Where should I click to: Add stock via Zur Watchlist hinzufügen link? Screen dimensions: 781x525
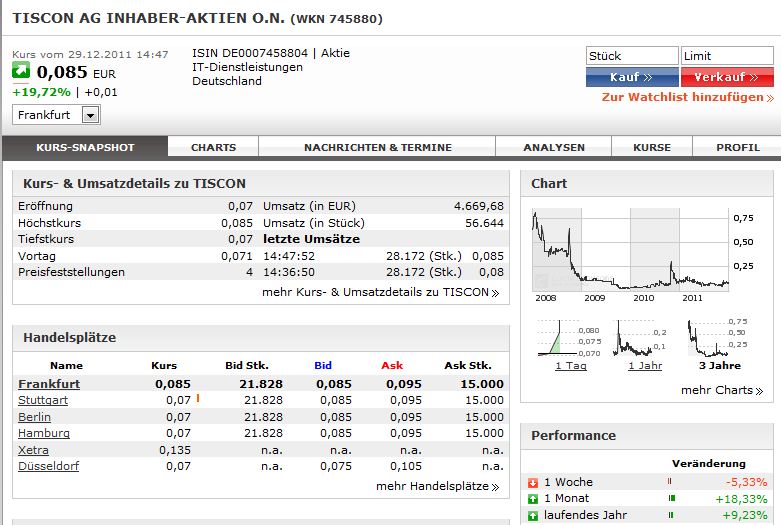click(x=688, y=97)
